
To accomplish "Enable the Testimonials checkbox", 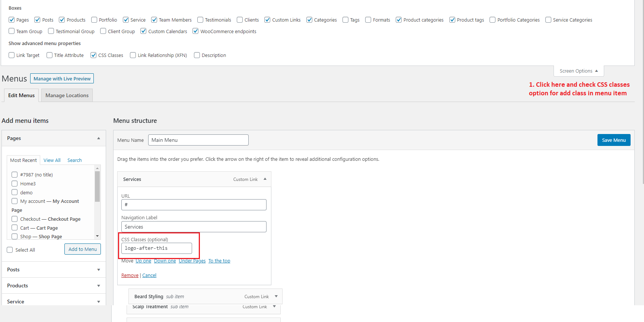I will coord(200,20).
